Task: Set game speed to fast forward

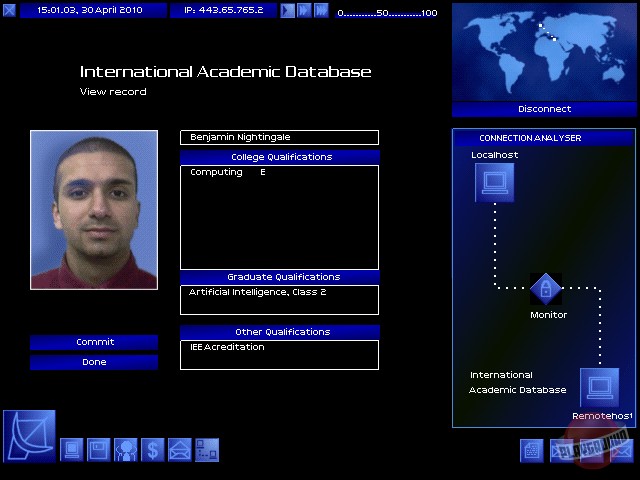Action: pos(304,10)
